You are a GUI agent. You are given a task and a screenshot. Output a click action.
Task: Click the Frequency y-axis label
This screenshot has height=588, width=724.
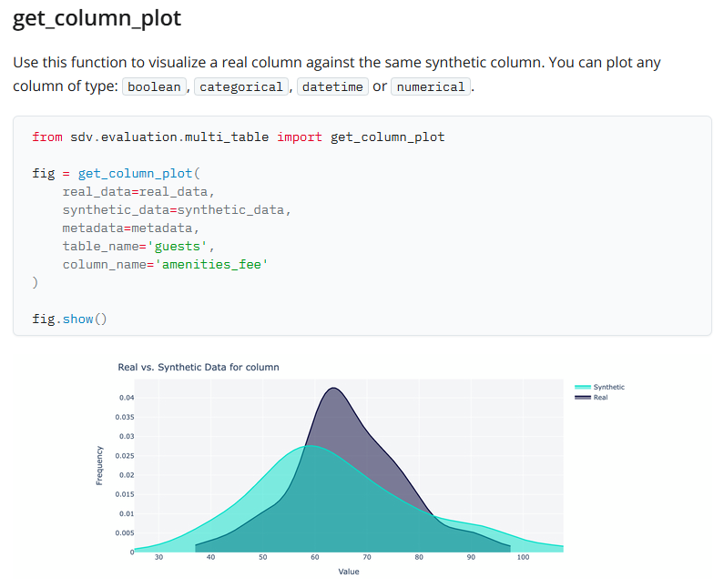point(100,465)
